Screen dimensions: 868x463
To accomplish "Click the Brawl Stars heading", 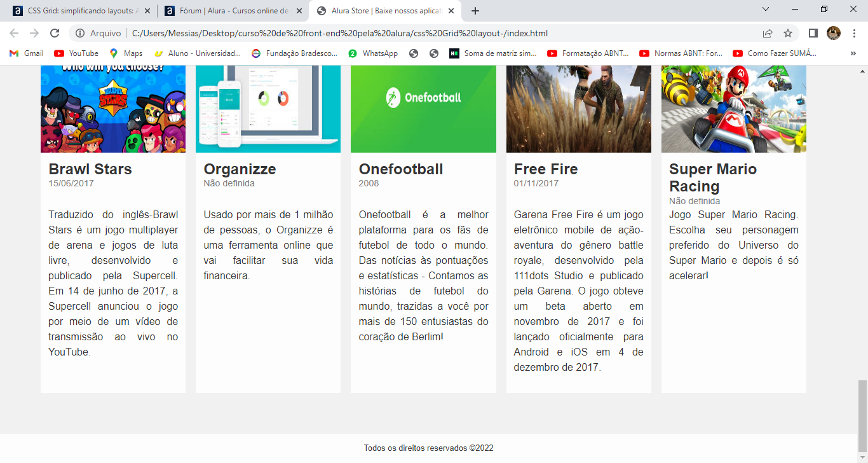I will click(90, 169).
